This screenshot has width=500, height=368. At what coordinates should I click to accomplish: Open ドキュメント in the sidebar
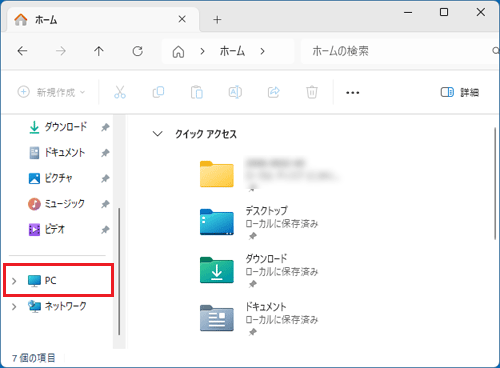65,152
